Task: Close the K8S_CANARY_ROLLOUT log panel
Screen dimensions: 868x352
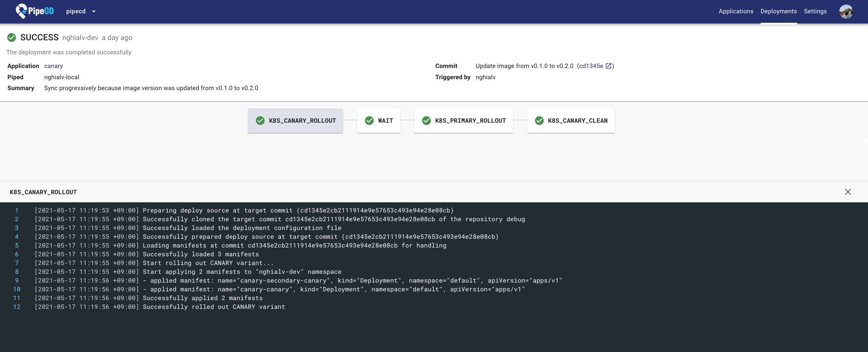Action: click(x=848, y=192)
